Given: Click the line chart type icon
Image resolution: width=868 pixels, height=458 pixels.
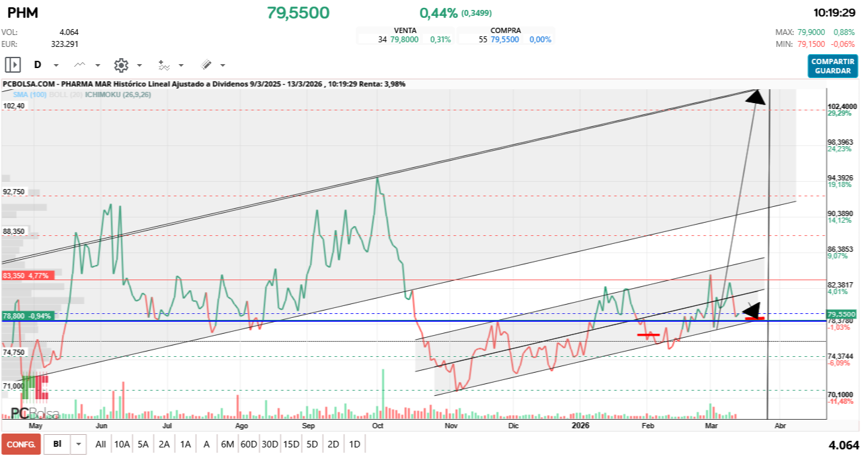Looking at the screenshot, I should [80, 65].
